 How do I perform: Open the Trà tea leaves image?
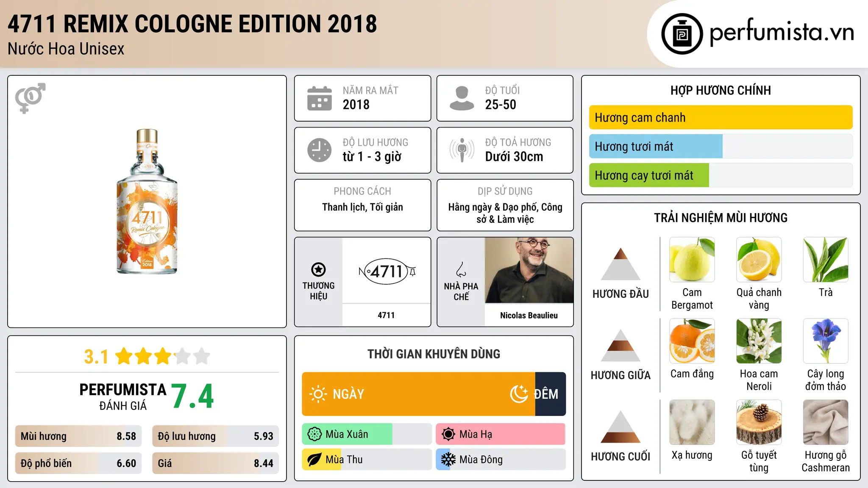pos(826,260)
